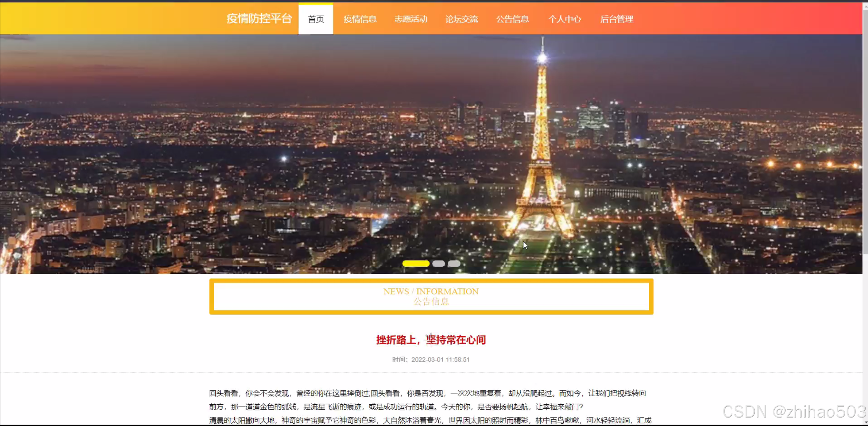Select the active yellow carousel indicator
868x426 pixels.
(x=416, y=264)
